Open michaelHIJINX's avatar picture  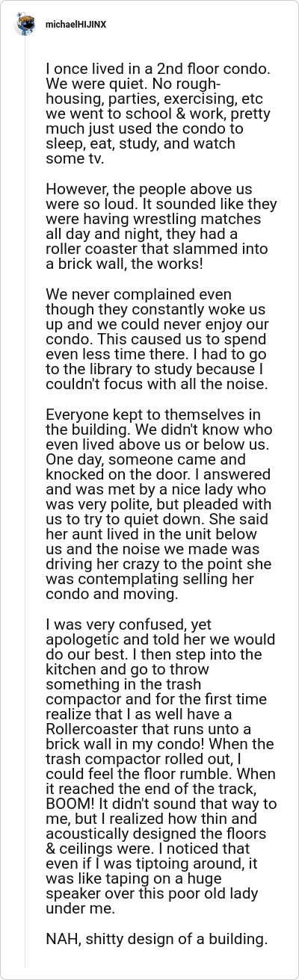[x=25, y=25]
